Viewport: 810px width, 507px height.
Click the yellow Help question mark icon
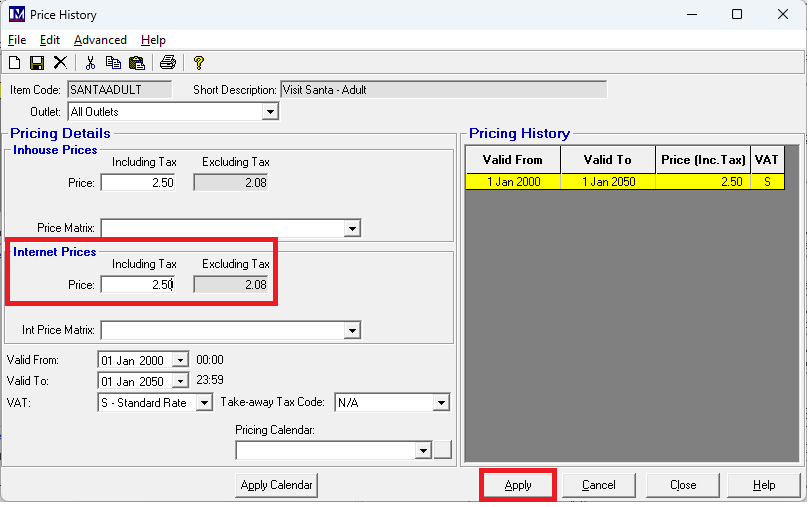[198, 63]
